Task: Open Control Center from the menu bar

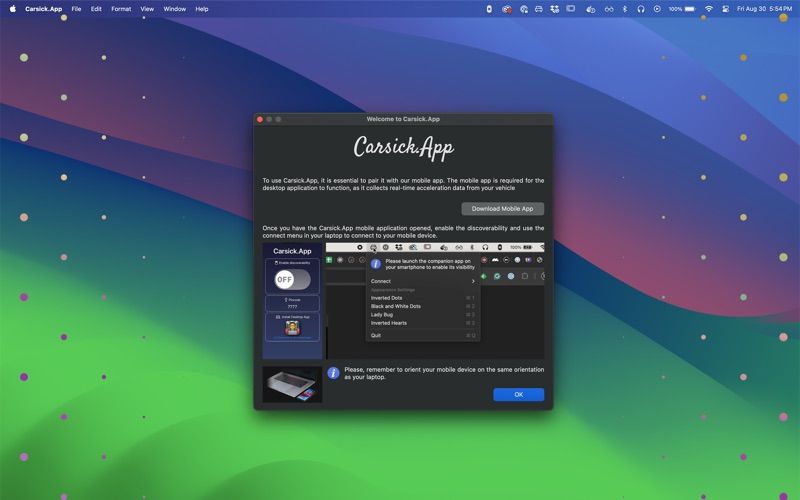Action: click(x=725, y=9)
